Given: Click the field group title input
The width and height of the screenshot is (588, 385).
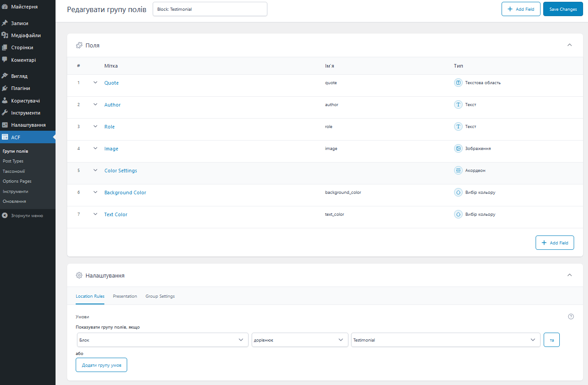Looking at the screenshot, I should coord(210,9).
